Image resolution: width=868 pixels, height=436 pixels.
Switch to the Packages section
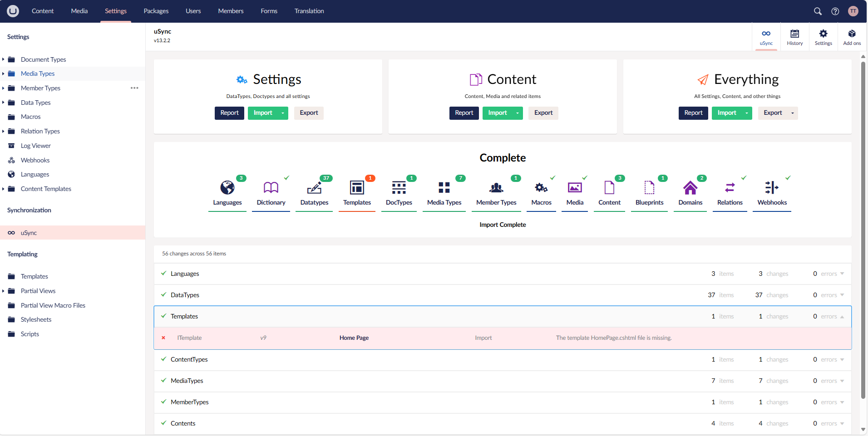156,11
